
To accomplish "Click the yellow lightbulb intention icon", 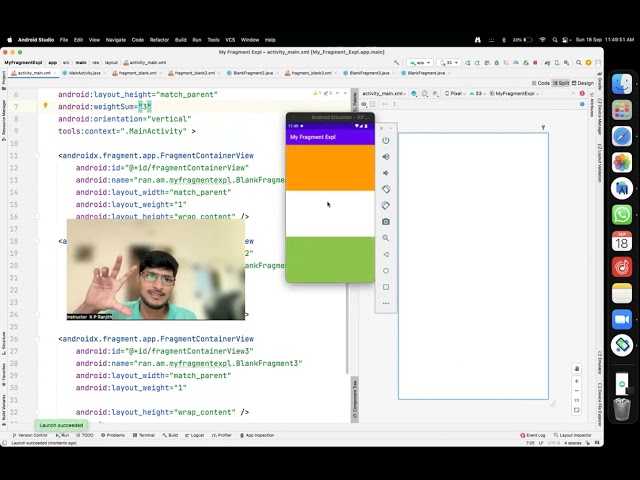I will point(46,106).
